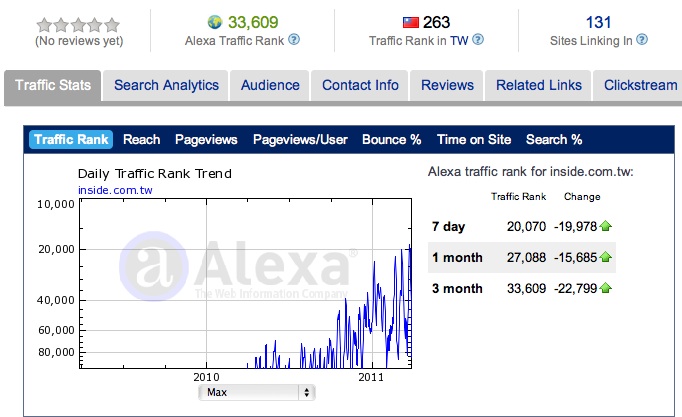Screen dimensions: 682x417
Task: Select the Search % chart option
Action: [x=554, y=140]
